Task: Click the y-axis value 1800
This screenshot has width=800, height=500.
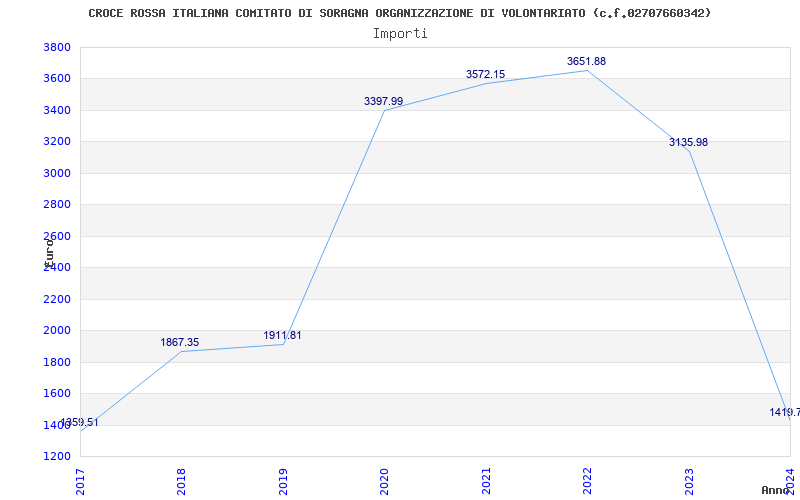Action: 57,362
